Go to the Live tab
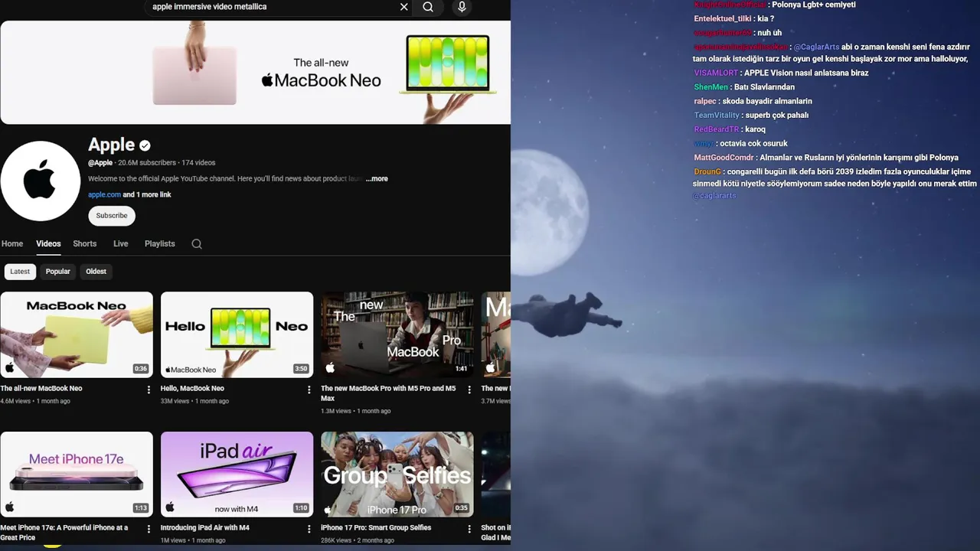980x551 pixels. point(121,243)
